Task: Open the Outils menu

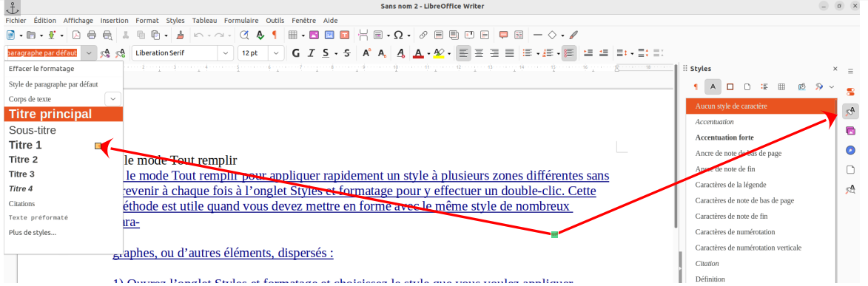Action: point(275,20)
